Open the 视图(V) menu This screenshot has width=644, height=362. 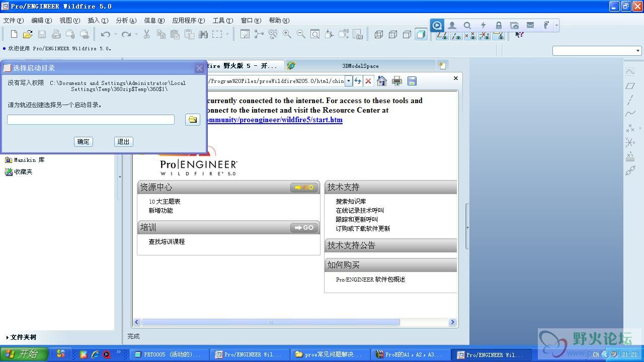(x=69, y=21)
